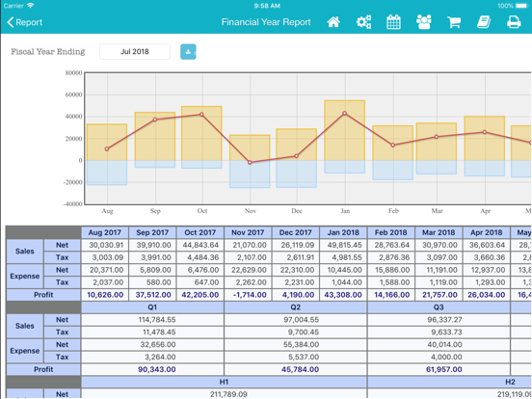Go back to the Report screen

pos(24,22)
